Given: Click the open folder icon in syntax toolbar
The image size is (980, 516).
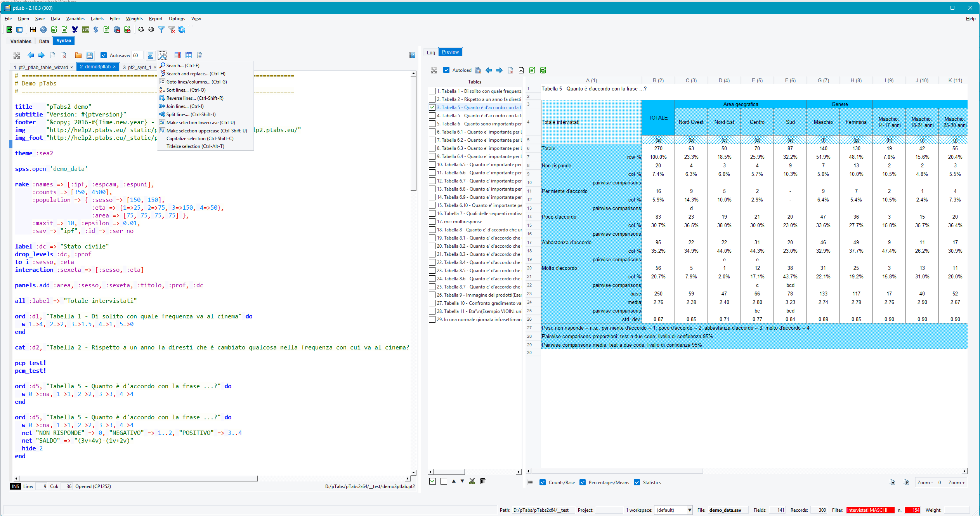Looking at the screenshot, I should click(x=78, y=55).
